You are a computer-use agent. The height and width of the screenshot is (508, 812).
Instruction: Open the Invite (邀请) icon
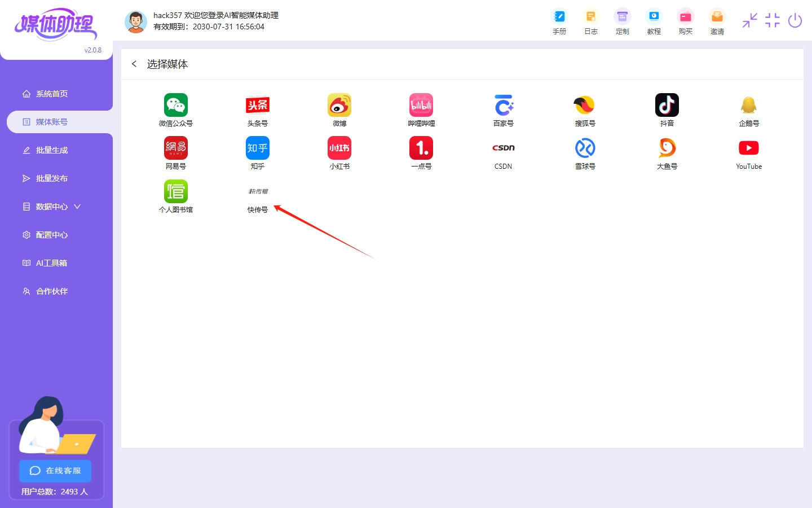(x=717, y=16)
